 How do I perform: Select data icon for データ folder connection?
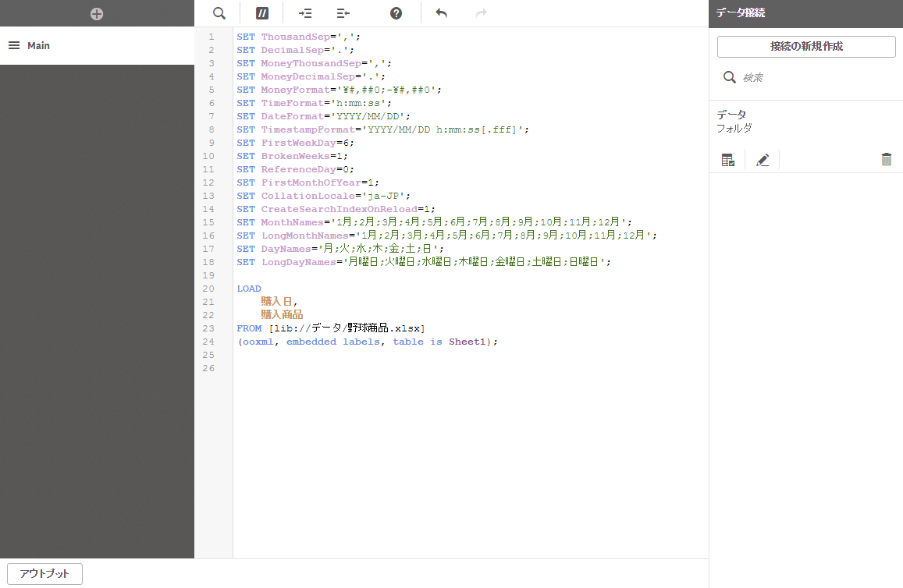728,160
